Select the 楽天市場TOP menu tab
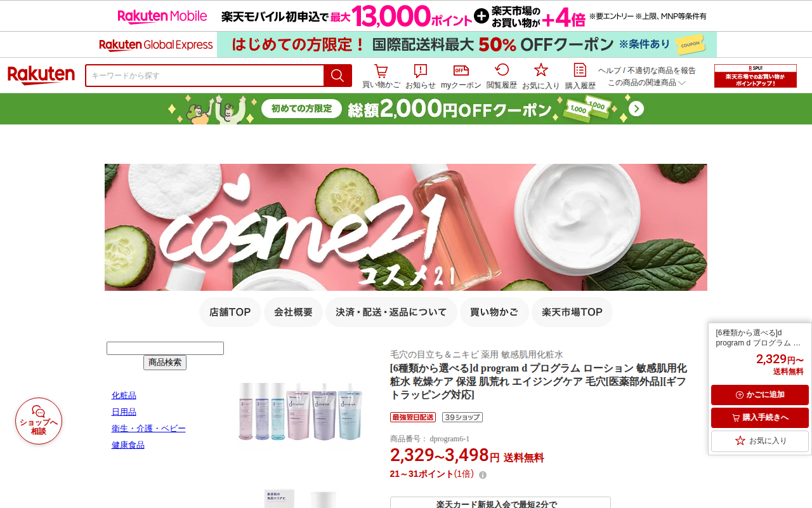Viewport: 812px width, 508px height. 572,312
